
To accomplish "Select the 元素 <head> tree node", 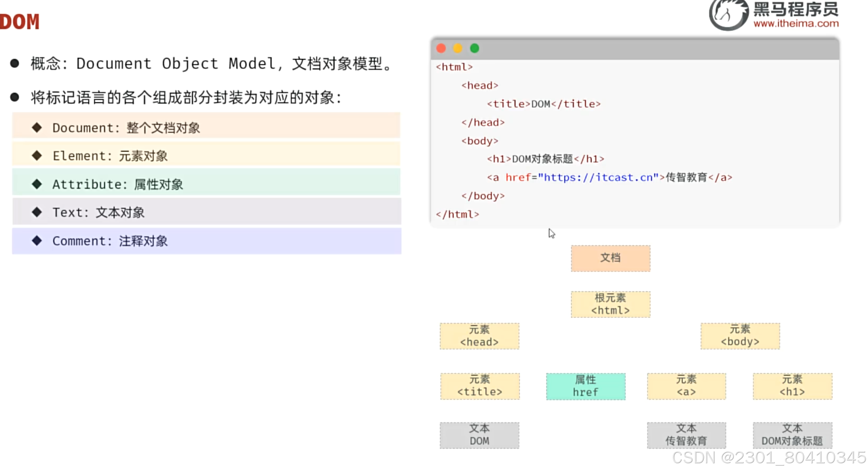I will pyautogui.click(x=479, y=336).
